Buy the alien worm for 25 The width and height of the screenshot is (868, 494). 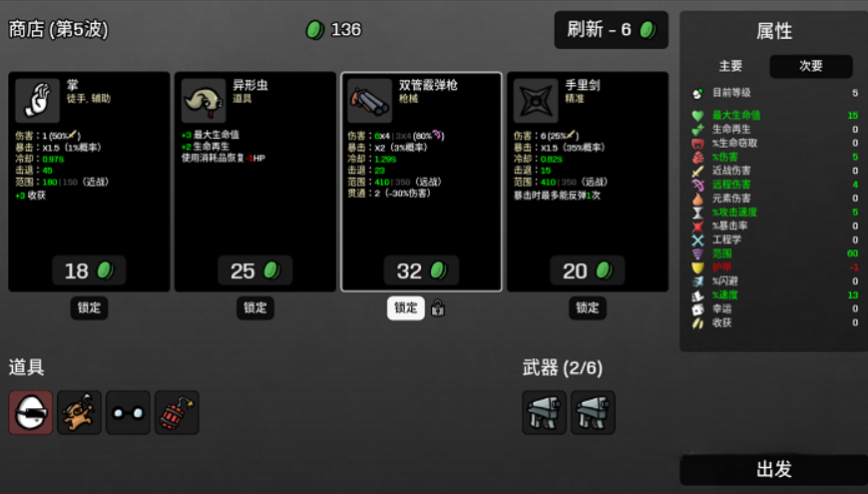[255, 270]
